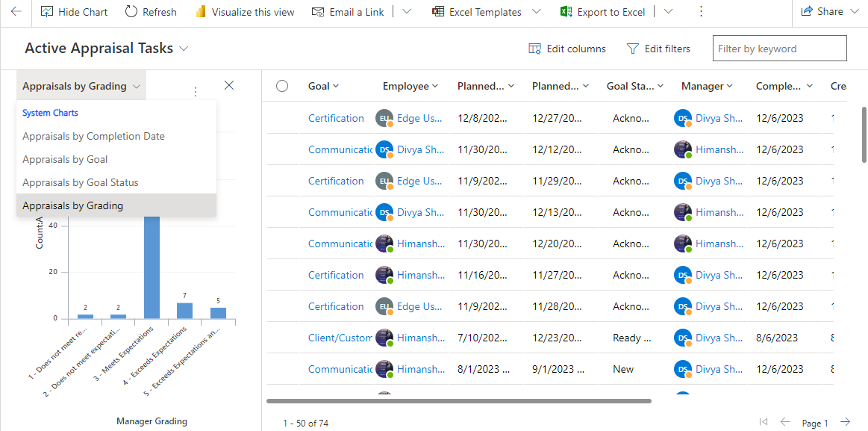
Task: Select Appraisals by Goal Status chart
Action: pyautogui.click(x=81, y=182)
